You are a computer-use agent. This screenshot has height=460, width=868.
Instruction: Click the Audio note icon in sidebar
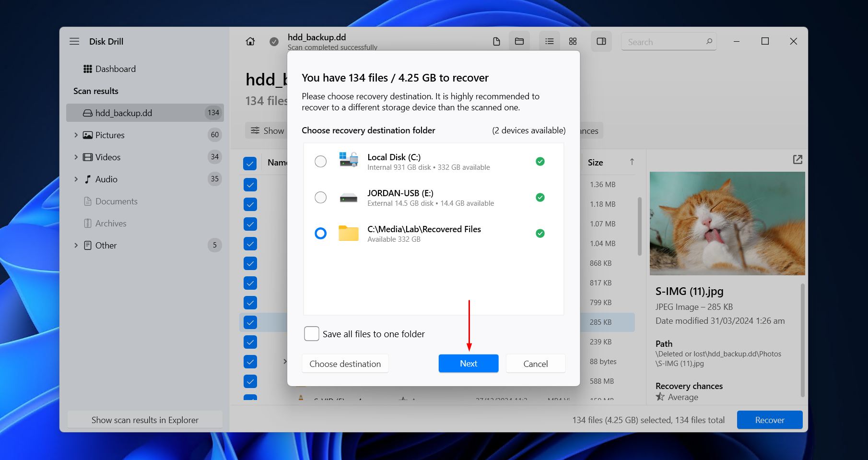(x=87, y=179)
